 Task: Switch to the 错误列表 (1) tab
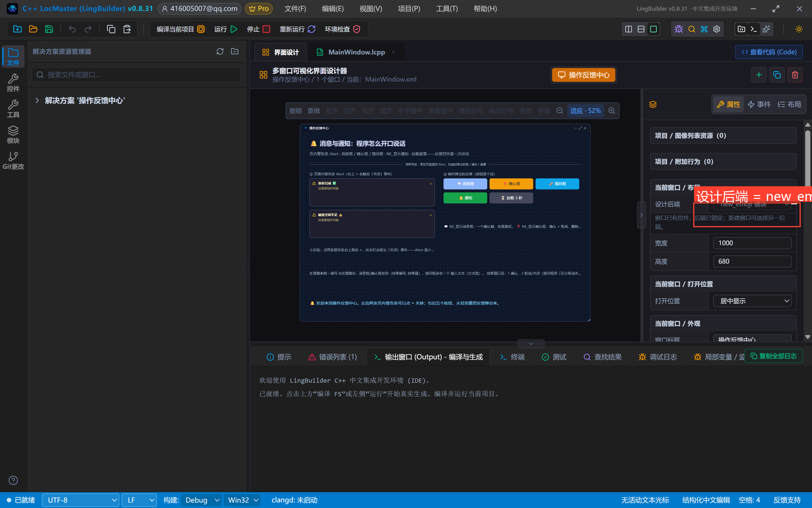tap(332, 357)
